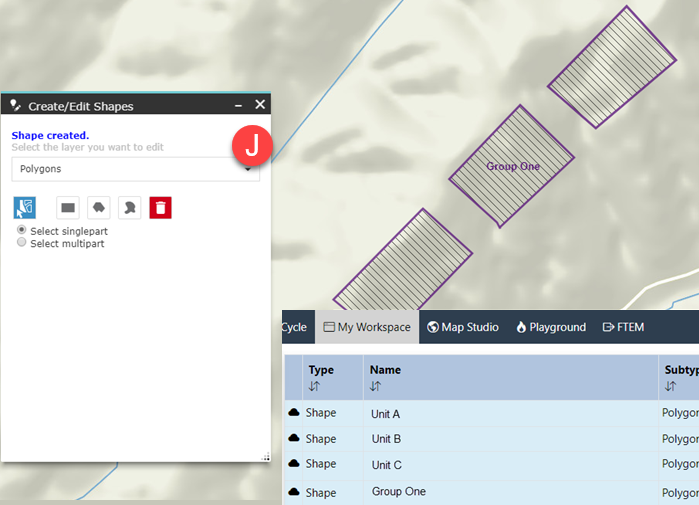Choose the draw rectangle tool
The width and height of the screenshot is (699, 505).
point(68,207)
